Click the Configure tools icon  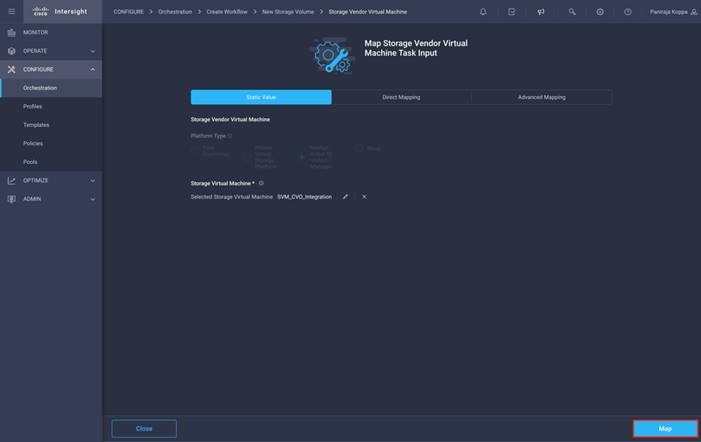(x=12, y=69)
